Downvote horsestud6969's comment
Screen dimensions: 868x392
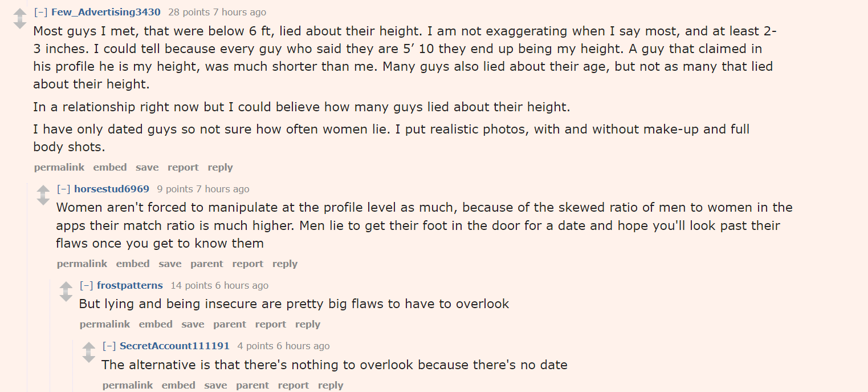click(x=43, y=200)
